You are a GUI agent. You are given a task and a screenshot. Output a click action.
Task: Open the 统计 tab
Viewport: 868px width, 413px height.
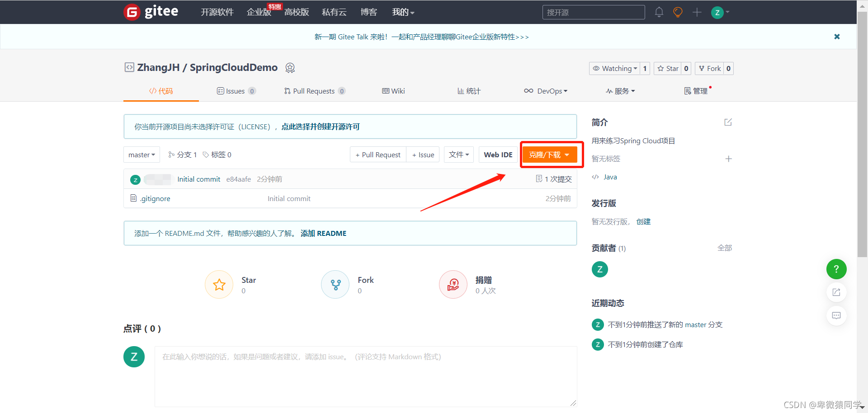[469, 91]
